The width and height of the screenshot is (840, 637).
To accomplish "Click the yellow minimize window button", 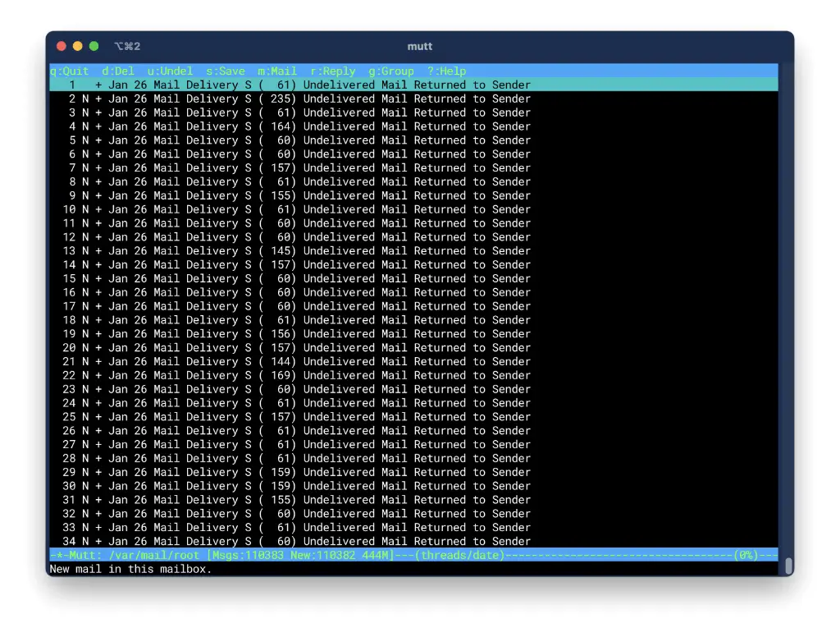I will pos(78,46).
